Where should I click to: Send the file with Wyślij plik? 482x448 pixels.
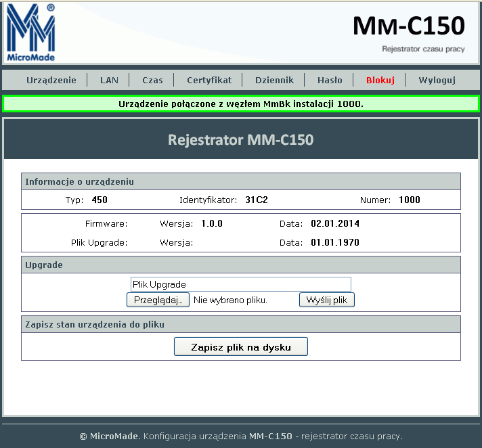pos(327,300)
